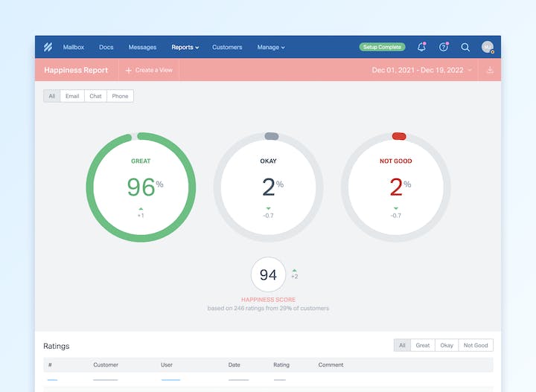536x392 pixels.
Task: Select the All channel filter
Action: tap(52, 96)
